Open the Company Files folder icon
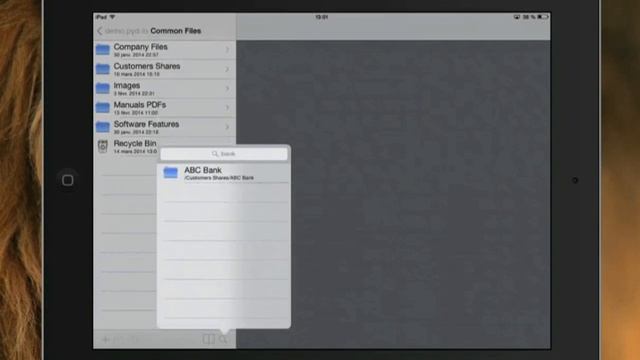 (x=103, y=50)
